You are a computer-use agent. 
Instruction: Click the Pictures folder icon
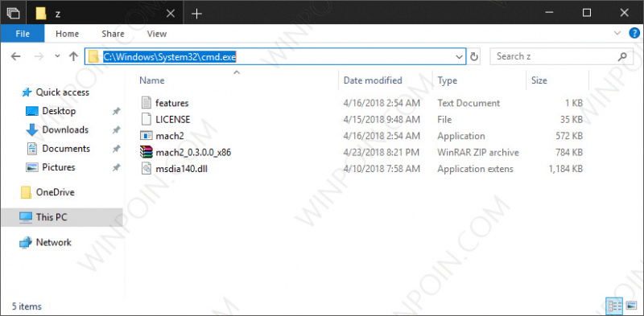[x=31, y=167]
